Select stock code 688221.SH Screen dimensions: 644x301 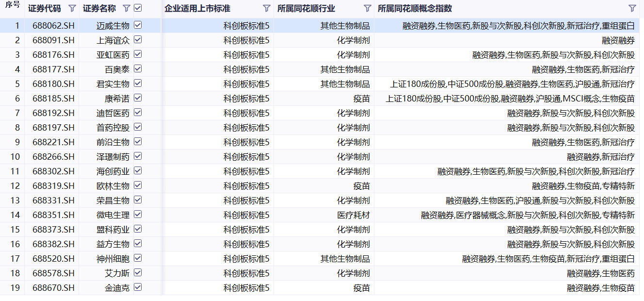point(54,142)
